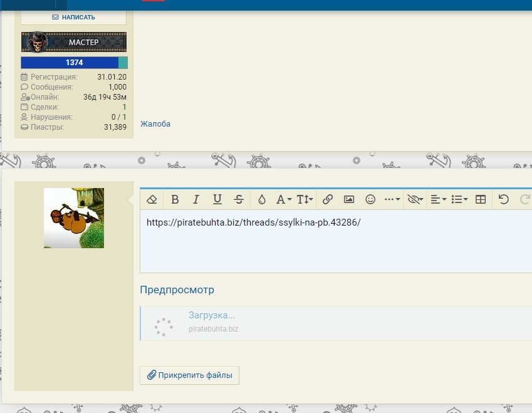Insert an image via picture icon
532x413 pixels.
coord(349,199)
